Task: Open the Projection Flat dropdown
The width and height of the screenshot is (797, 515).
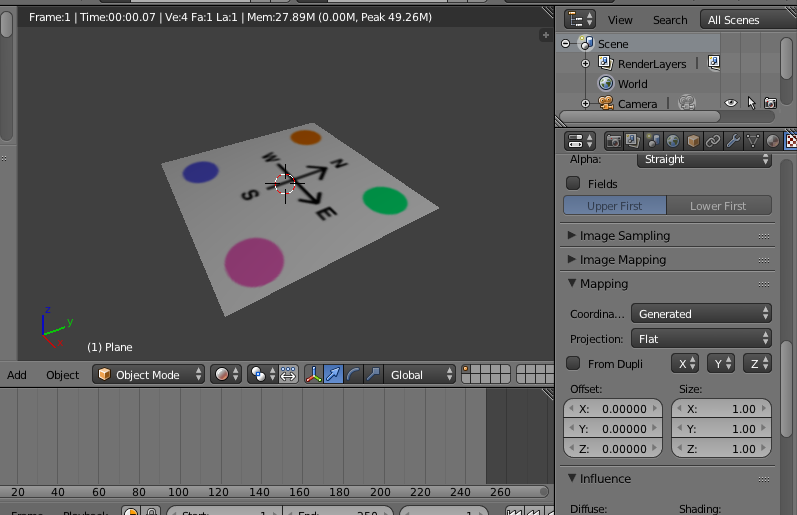Action: click(x=701, y=339)
